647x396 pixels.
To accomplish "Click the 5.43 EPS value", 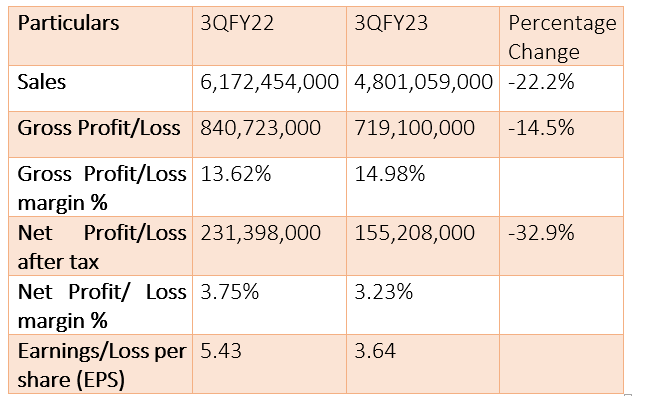I will click(221, 351).
